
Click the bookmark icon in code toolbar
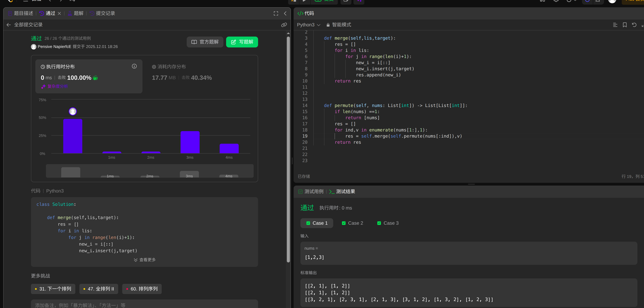624,25
